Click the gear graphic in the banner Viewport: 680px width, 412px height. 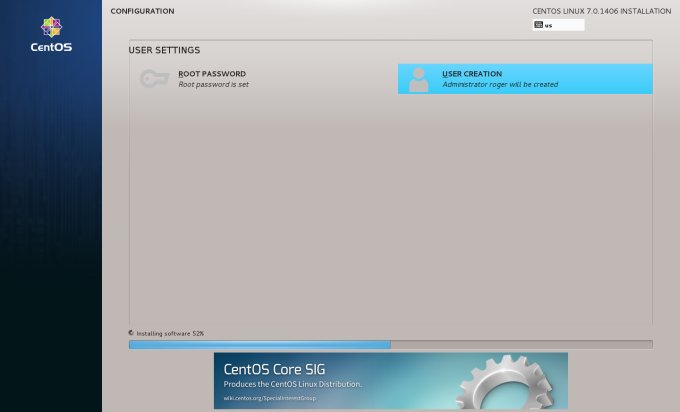tap(505, 382)
